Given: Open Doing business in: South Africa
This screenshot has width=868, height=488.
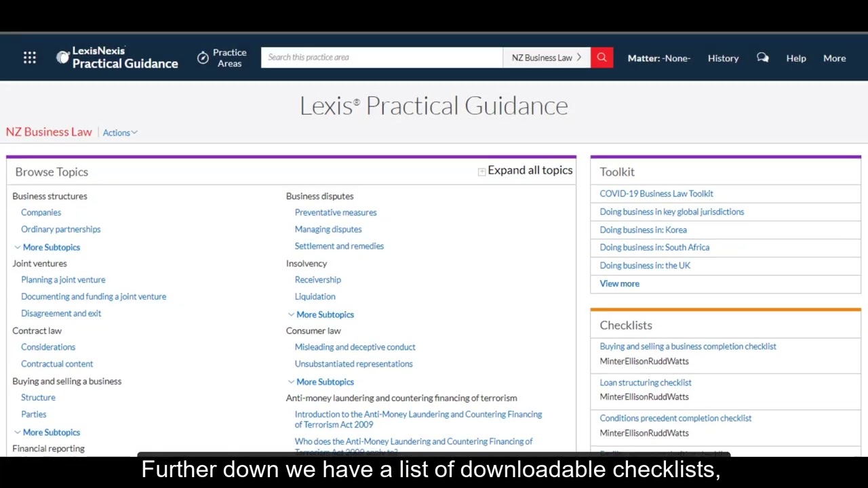Looking at the screenshot, I should pos(654,247).
